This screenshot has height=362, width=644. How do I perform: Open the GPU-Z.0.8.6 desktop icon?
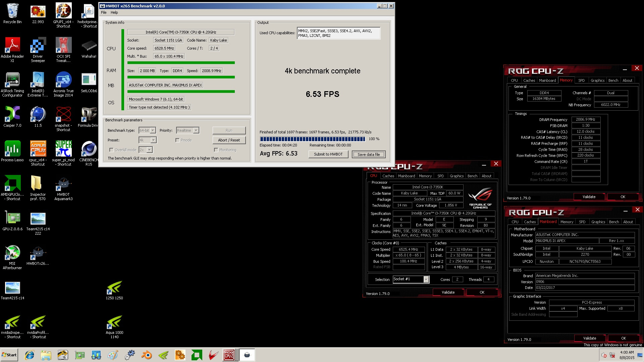(12, 221)
